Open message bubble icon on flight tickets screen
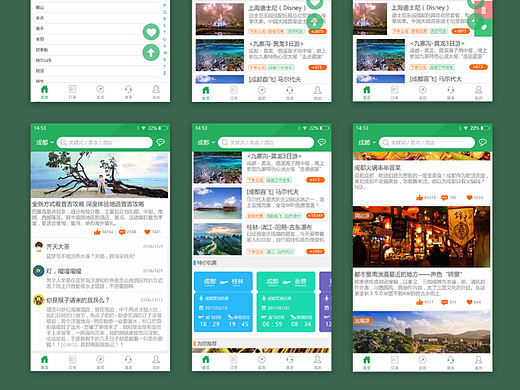This screenshot has height=390, width=520. 322,142
